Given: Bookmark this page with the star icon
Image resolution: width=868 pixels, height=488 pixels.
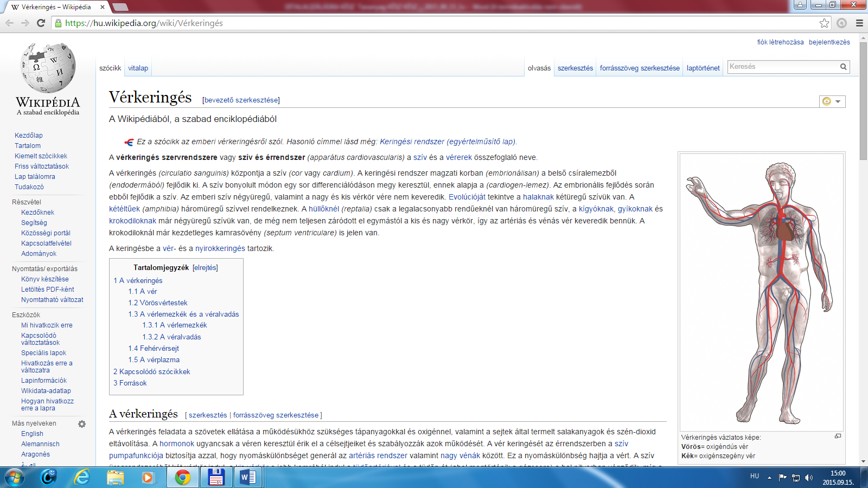Looking at the screenshot, I should pyautogui.click(x=824, y=23).
